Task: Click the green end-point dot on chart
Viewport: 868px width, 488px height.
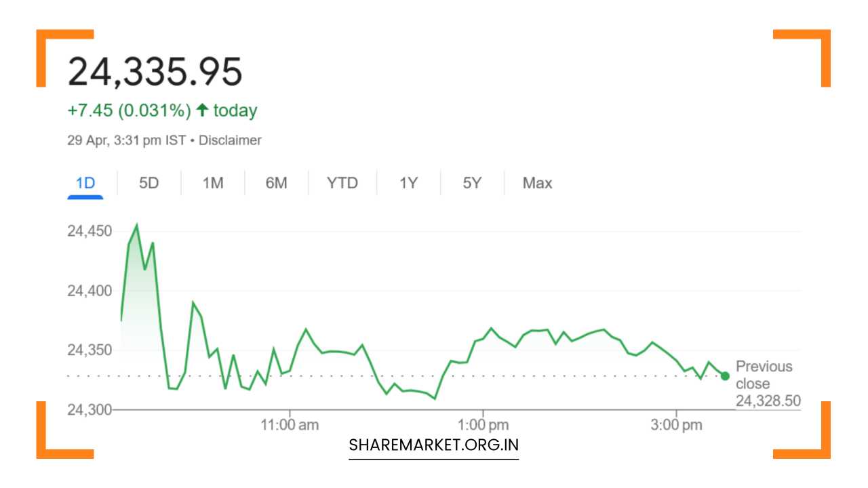Action: pyautogui.click(x=725, y=376)
